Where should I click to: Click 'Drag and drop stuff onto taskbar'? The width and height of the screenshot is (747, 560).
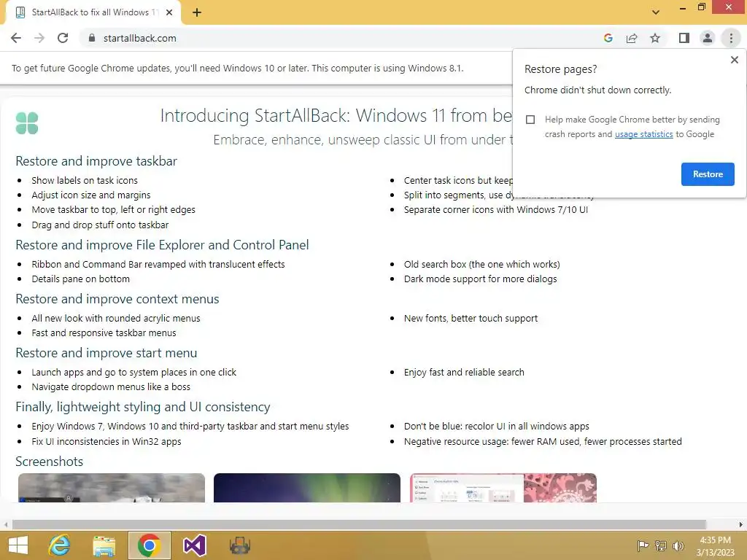coord(100,225)
